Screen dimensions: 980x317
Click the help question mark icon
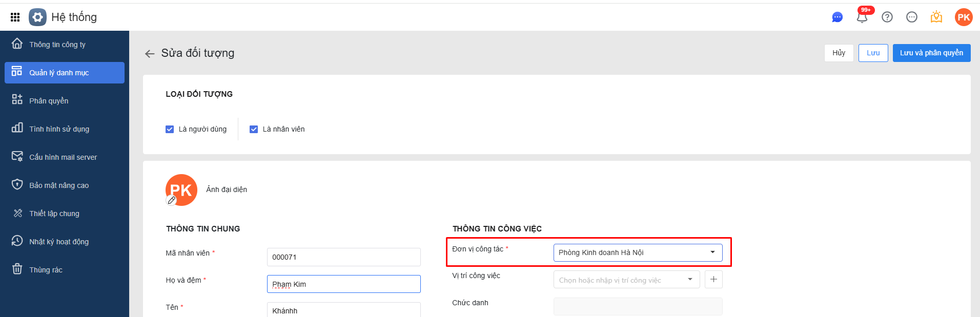[x=887, y=17]
